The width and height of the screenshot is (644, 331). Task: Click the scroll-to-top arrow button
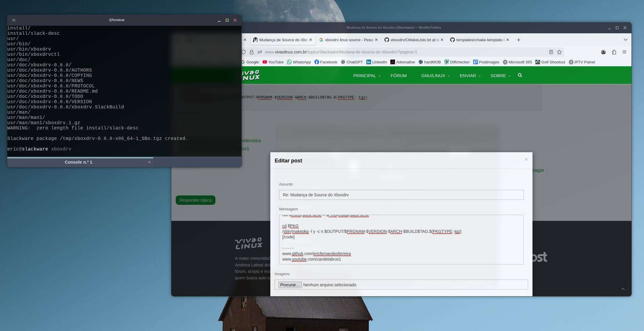623,289
